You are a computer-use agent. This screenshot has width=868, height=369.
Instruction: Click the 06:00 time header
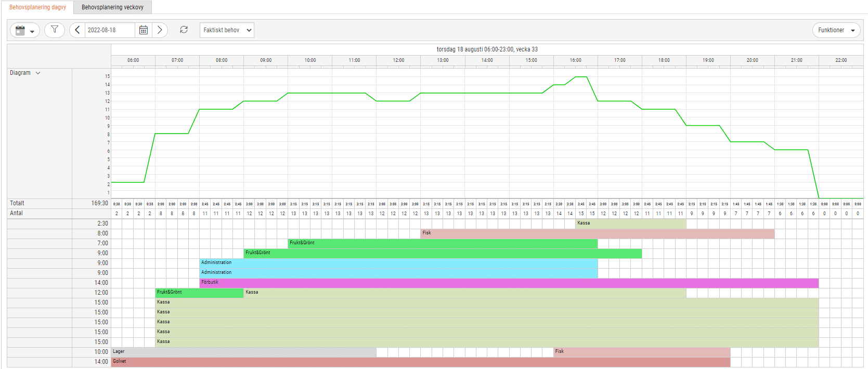pyautogui.click(x=133, y=60)
